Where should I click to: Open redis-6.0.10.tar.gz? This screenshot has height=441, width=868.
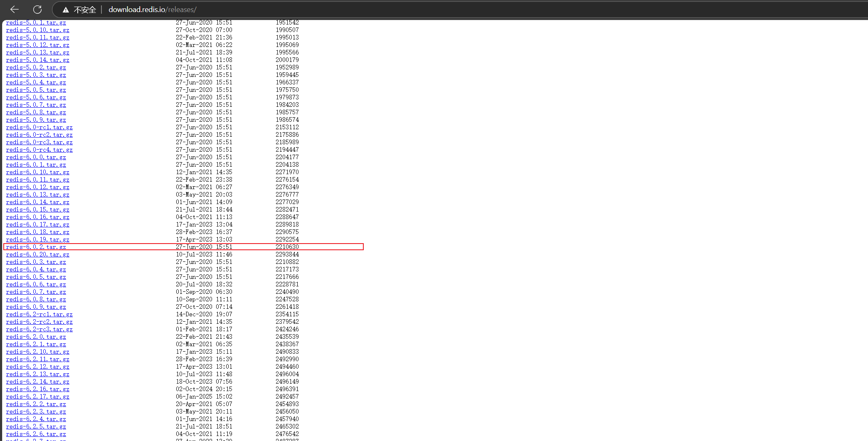click(38, 172)
